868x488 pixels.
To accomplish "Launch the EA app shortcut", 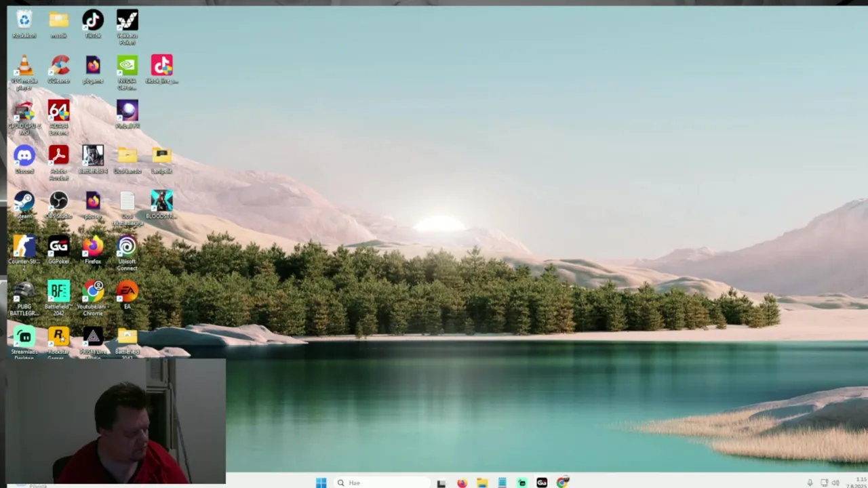I will point(127,295).
